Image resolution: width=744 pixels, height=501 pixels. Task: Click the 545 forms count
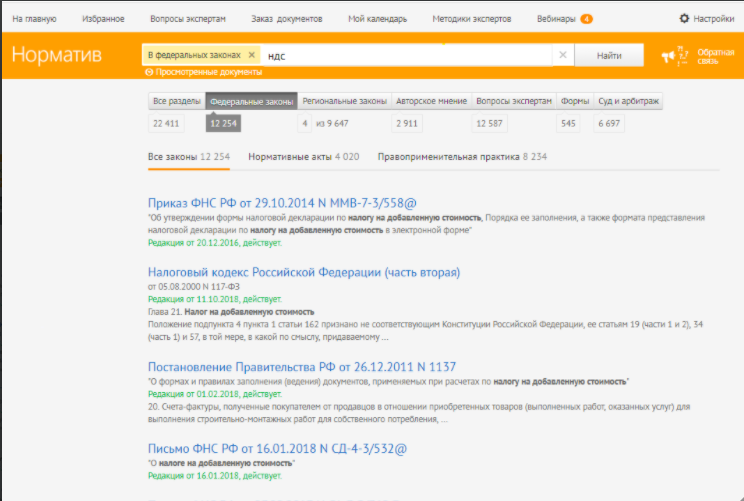pos(568,123)
